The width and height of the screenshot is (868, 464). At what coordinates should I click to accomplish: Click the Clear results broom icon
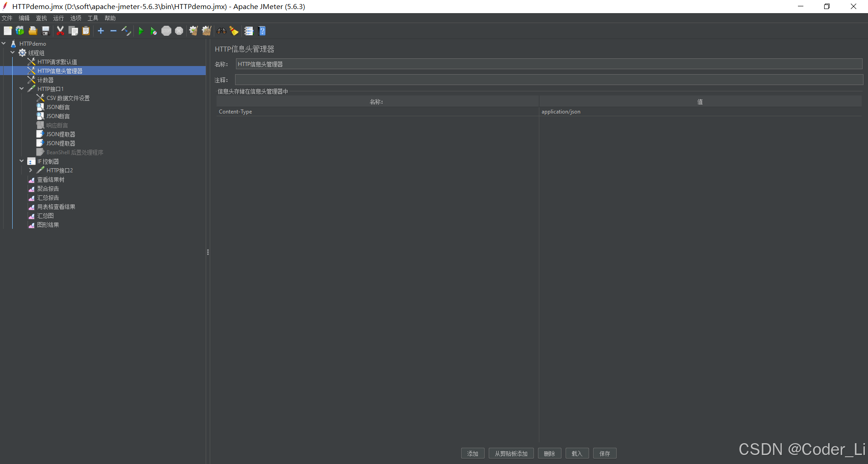(x=193, y=31)
